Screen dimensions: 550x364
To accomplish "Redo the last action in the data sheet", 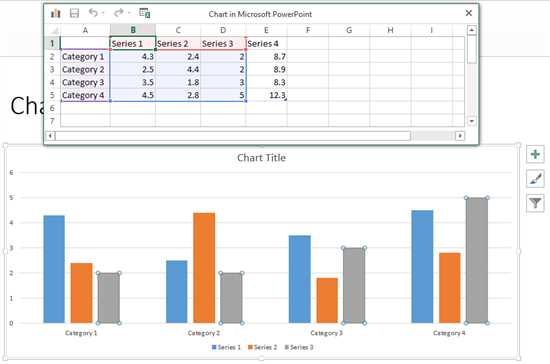I will tap(119, 13).
